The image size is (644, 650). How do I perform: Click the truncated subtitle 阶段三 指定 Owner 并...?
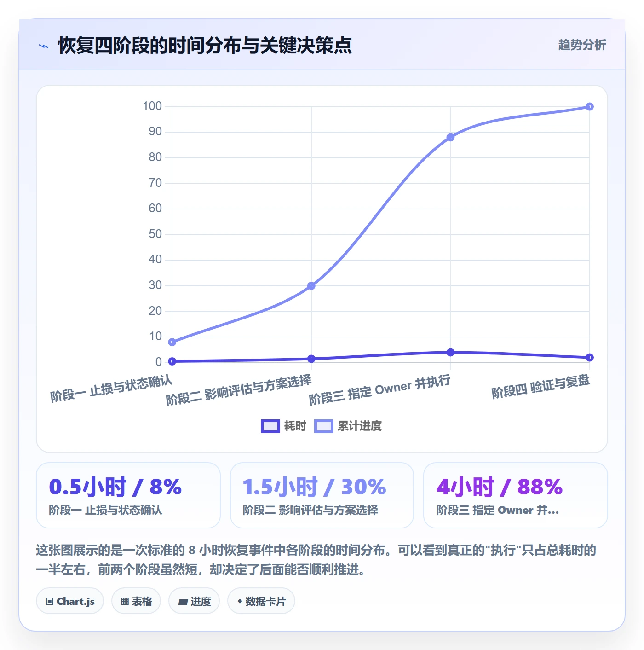coord(497,510)
